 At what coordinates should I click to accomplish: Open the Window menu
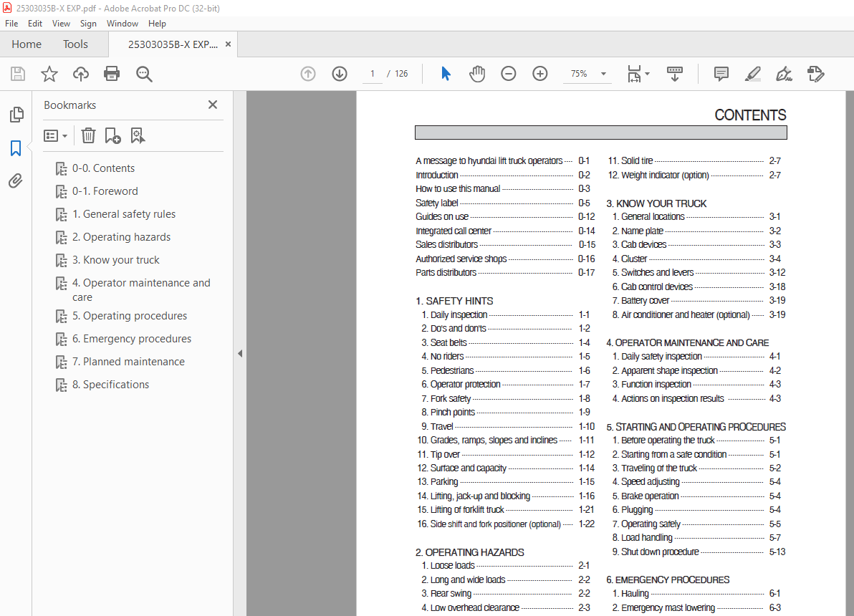point(123,24)
